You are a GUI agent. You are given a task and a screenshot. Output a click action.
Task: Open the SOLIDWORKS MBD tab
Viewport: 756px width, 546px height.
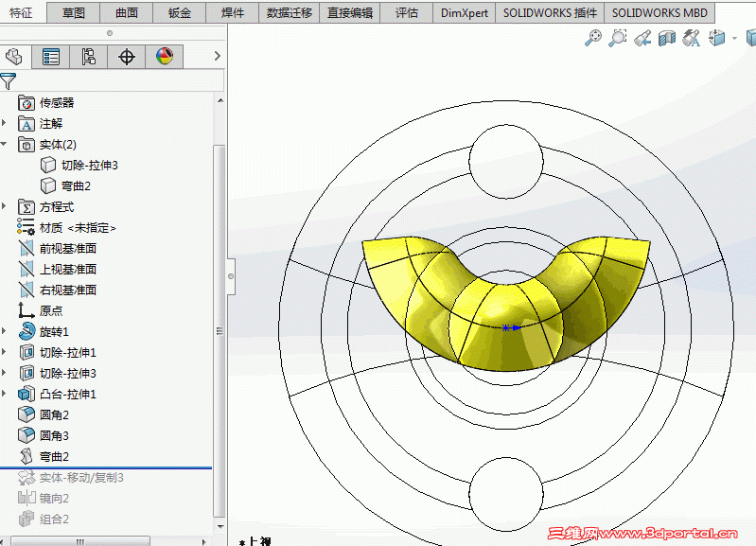click(x=659, y=12)
